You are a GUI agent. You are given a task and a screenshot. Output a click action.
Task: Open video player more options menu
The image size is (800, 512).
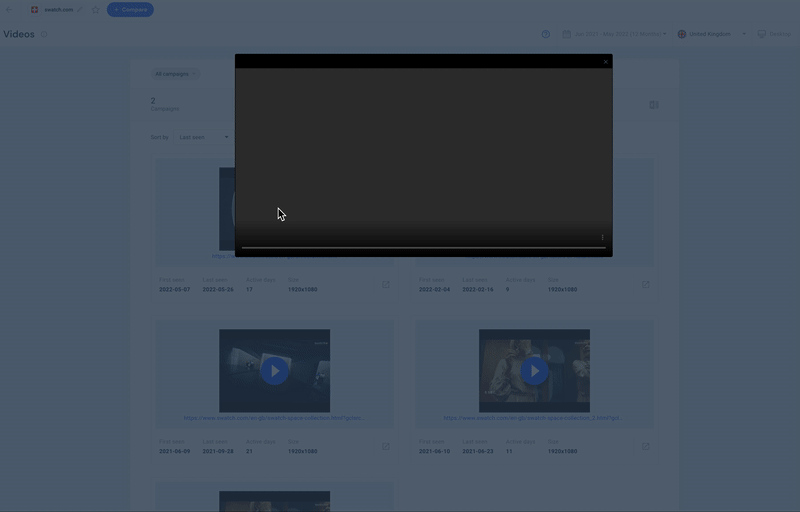pyautogui.click(x=603, y=237)
